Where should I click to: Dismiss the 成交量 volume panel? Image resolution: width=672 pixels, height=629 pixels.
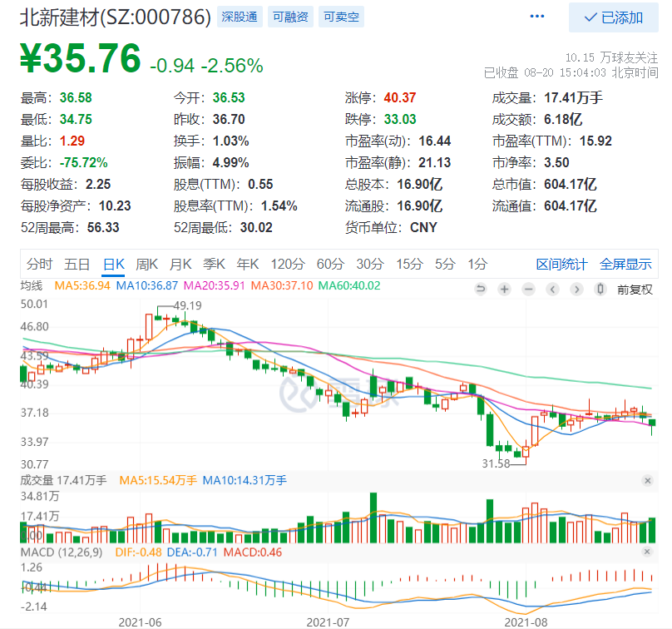[x=647, y=481]
